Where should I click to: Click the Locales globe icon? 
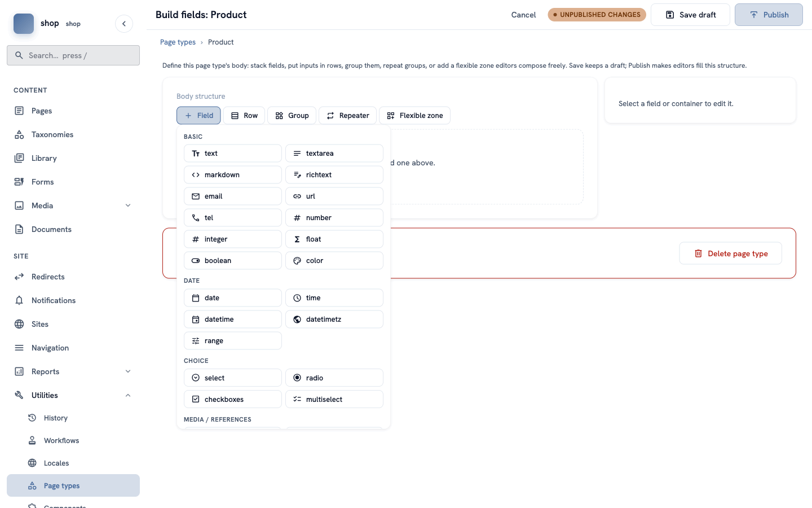pyautogui.click(x=32, y=463)
